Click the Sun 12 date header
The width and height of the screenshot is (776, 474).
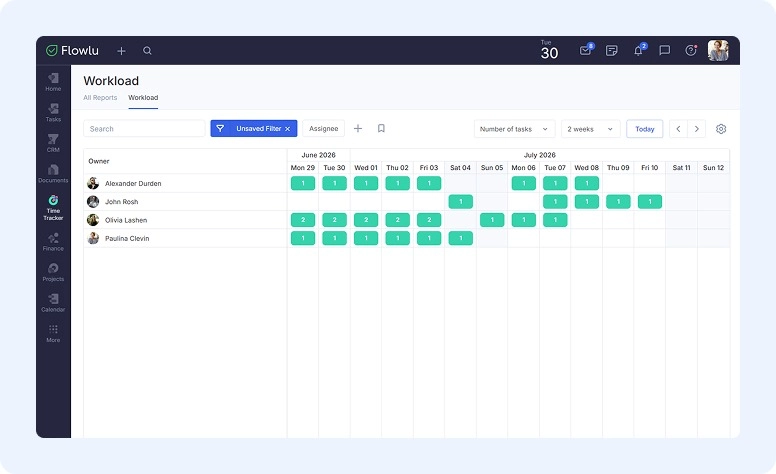tap(713, 168)
